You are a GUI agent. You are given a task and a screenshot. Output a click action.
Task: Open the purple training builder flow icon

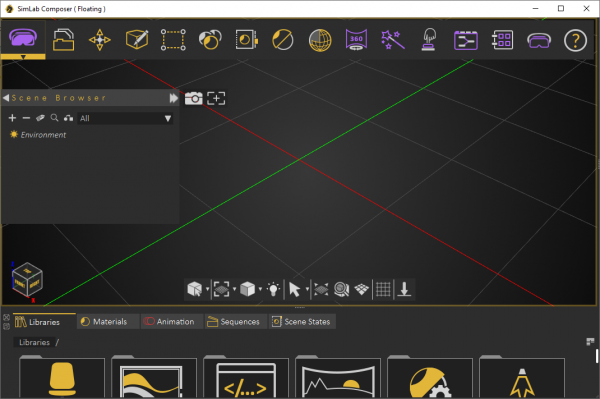tap(466, 40)
